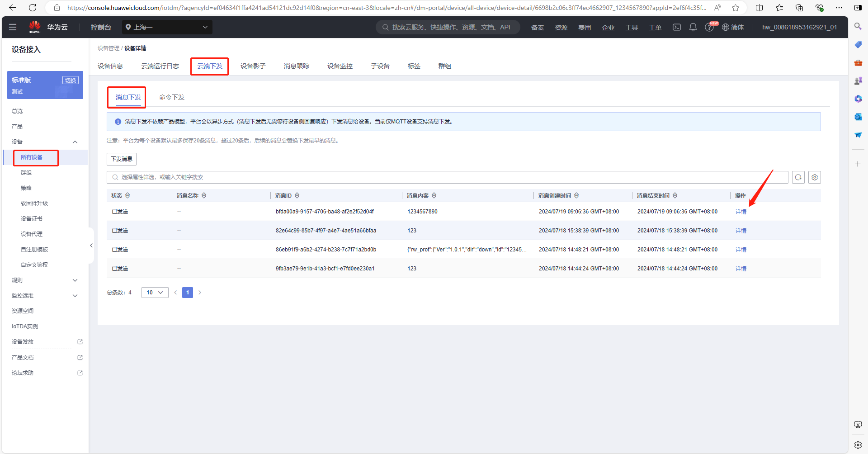Click the hamburger menu icon
This screenshot has height=454, width=868.
[x=13, y=27]
